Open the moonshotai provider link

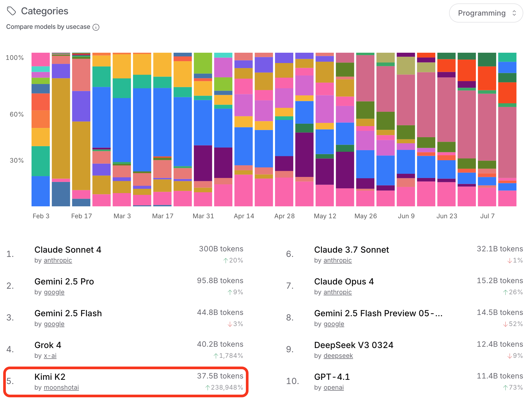[x=61, y=387]
